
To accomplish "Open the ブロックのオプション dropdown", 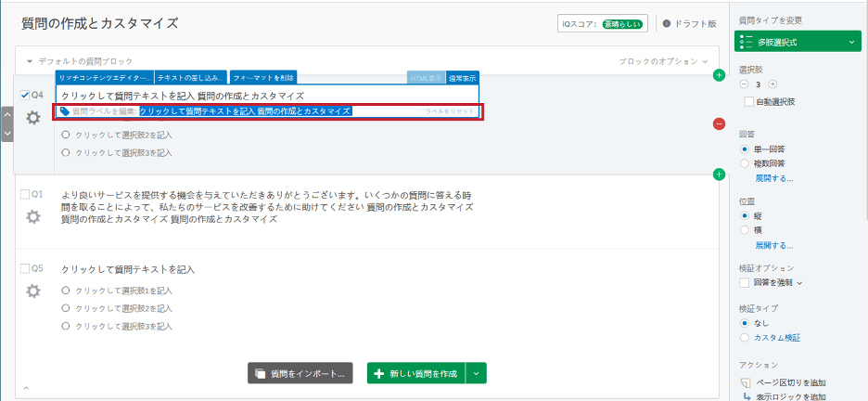I will click(x=663, y=61).
